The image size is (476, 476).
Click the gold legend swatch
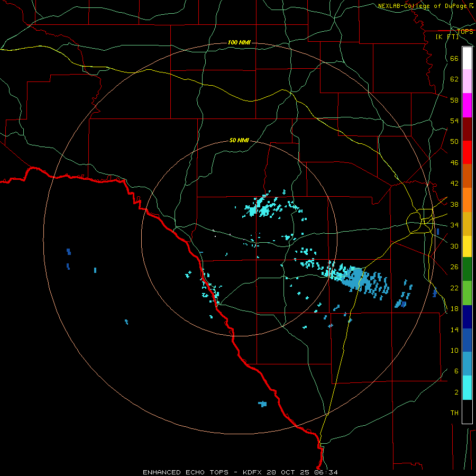[467, 223]
